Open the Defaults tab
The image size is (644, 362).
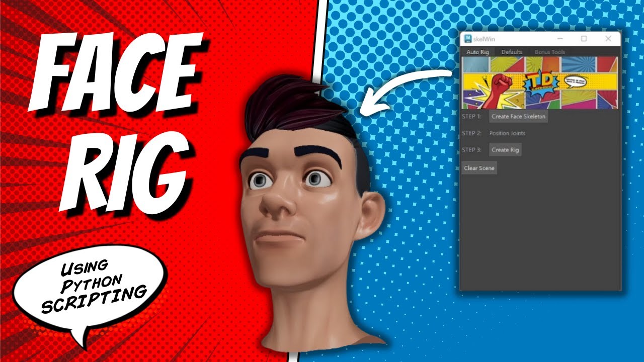tap(512, 52)
